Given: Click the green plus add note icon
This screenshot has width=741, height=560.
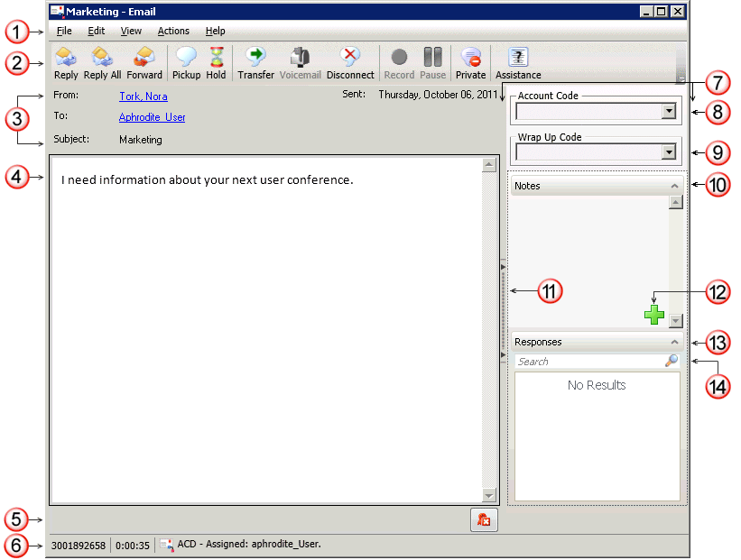Looking at the screenshot, I should point(653,315).
